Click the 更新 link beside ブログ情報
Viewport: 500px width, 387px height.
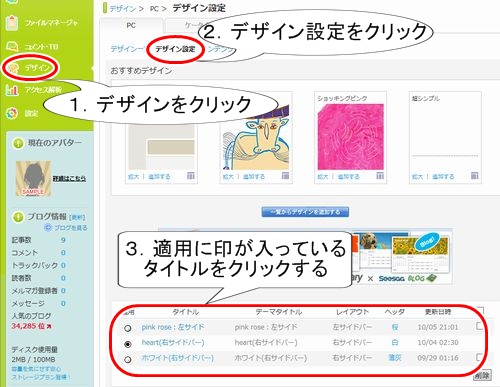(77, 217)
